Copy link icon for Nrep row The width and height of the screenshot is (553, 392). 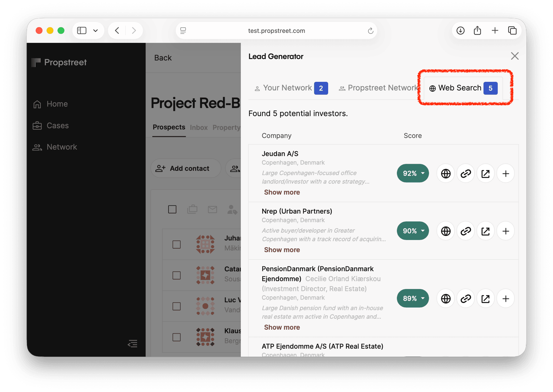[466, 231]
